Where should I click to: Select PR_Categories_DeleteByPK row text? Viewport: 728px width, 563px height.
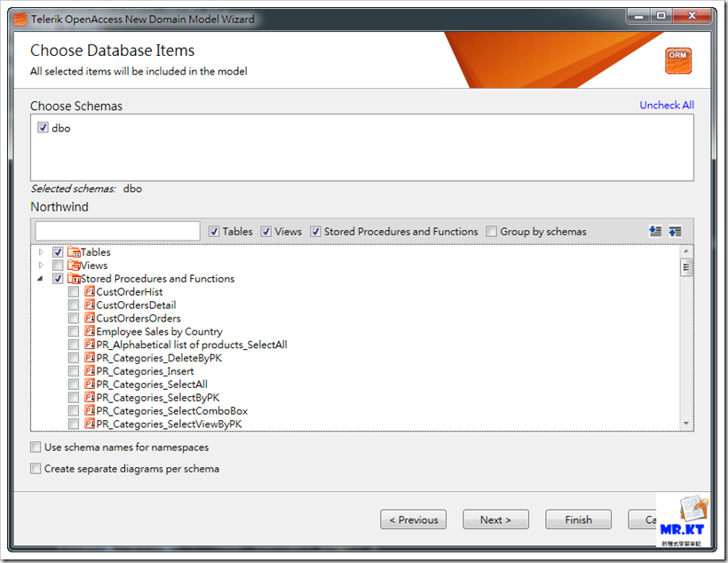coord(159,358)
